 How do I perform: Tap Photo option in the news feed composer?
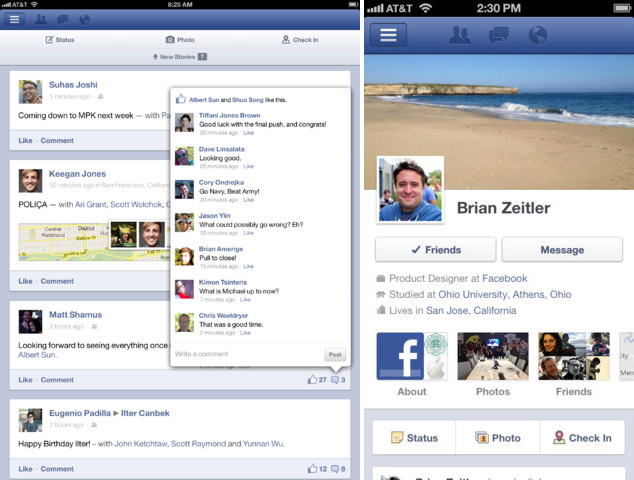click(180, 40)
